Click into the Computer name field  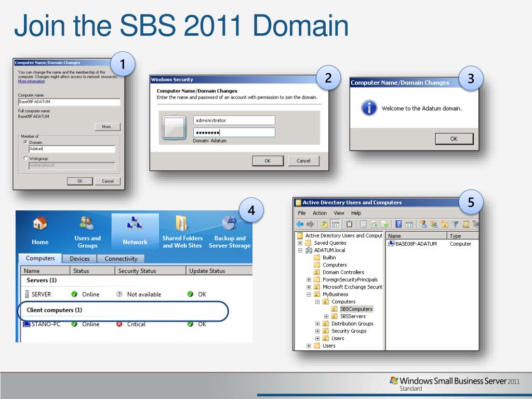point(69,102)
